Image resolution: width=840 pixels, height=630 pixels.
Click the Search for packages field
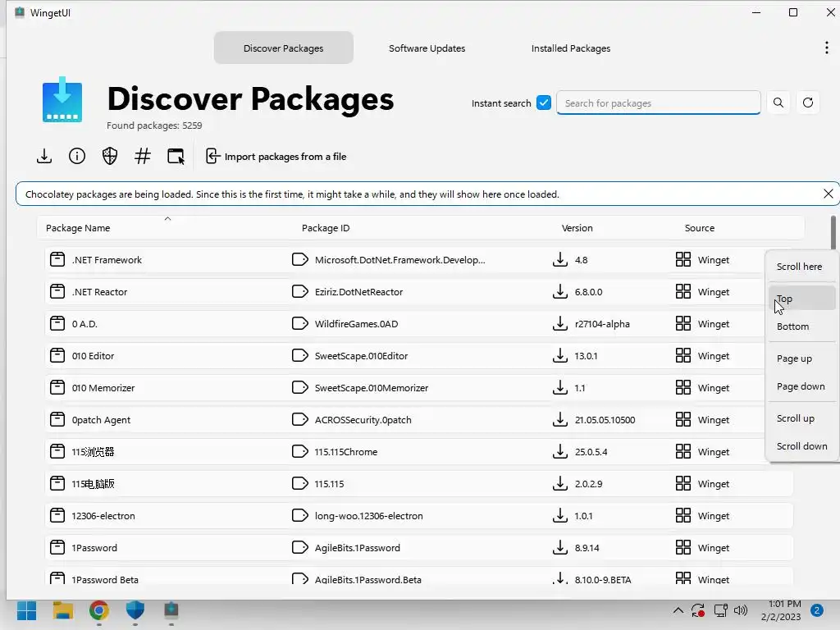coord(659,103)
